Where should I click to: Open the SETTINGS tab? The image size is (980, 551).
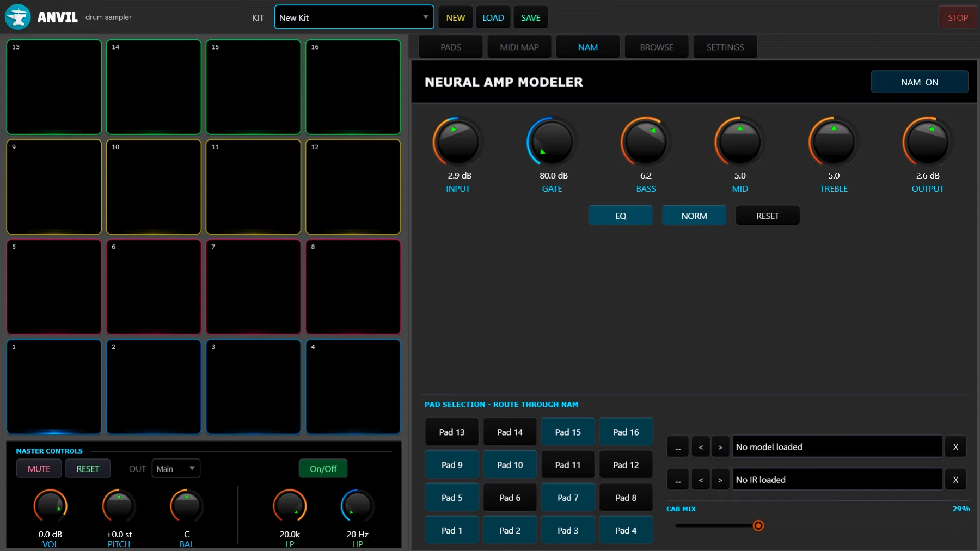725,47
